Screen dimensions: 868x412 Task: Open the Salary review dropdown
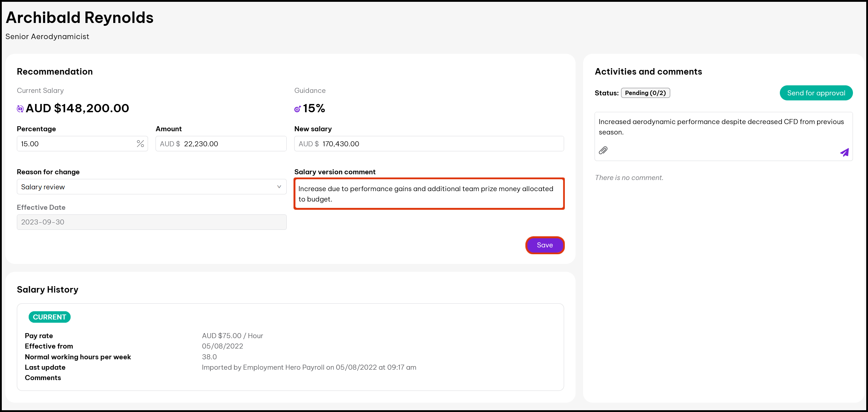tap(151, 187)
